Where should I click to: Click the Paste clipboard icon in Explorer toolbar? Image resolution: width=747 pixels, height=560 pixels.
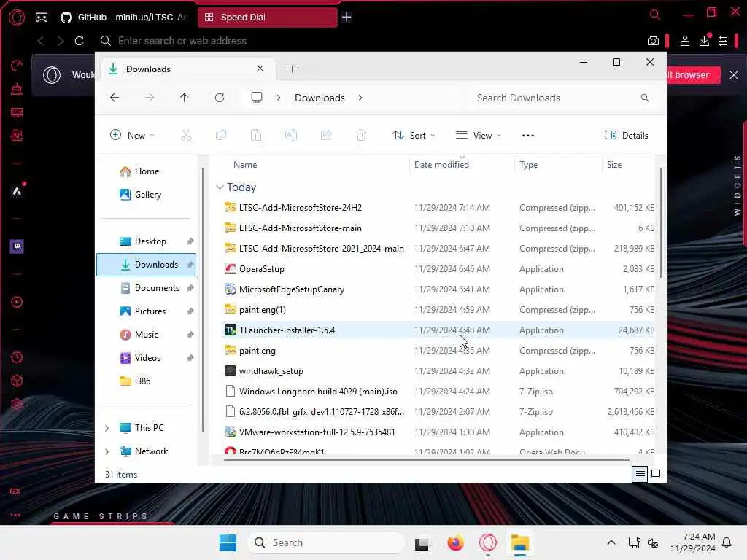(256, 135)
